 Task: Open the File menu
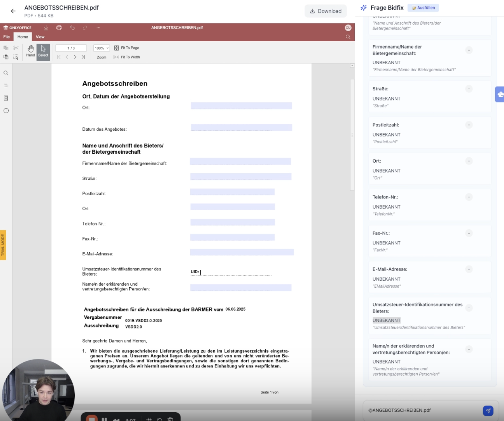pos(6,37)
